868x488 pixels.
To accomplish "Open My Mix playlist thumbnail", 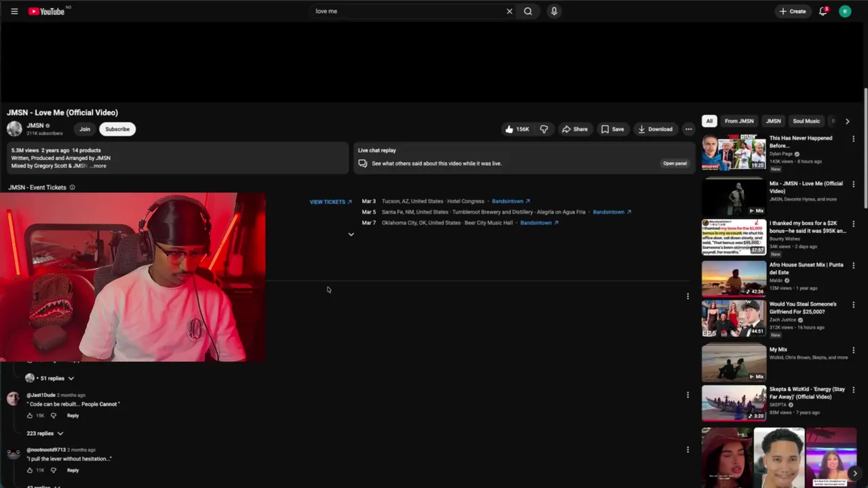I will tap(734, 363).
